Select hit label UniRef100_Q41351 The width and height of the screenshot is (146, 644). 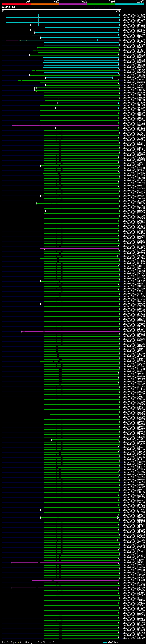(134, 256)
